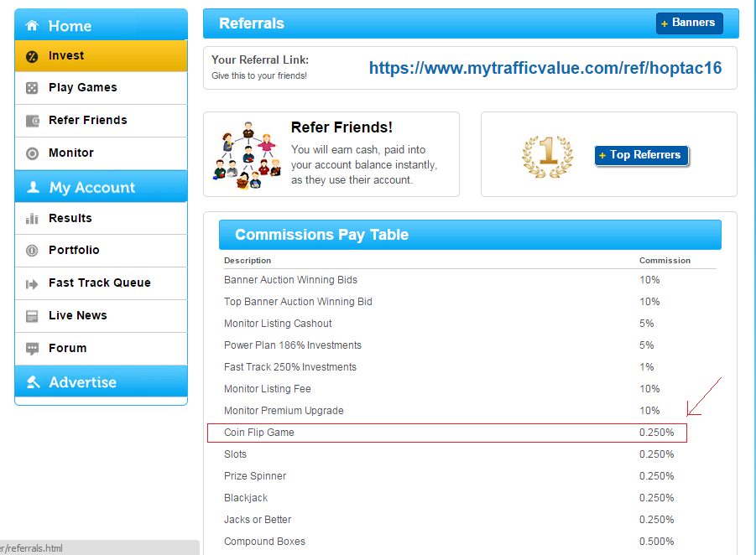Click the Live News newspaper icon
The height and width of the screenshot is (555, 756).
coord(32,316)
